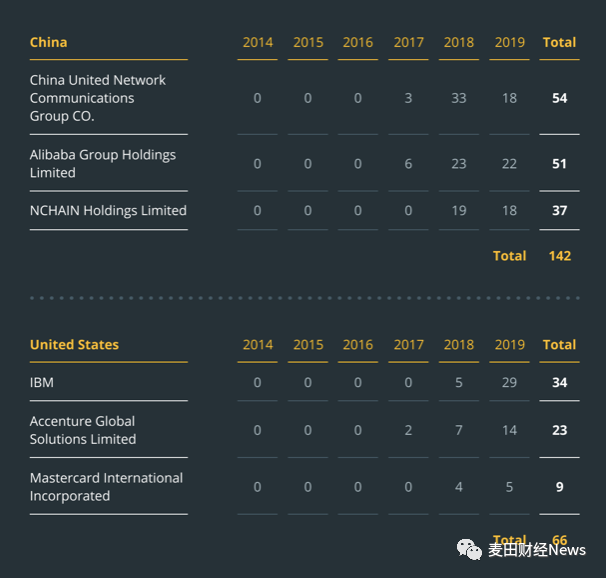This screenshot has height=578, width=606.
Task: Click the China grand total "142"
Action: 560,256
